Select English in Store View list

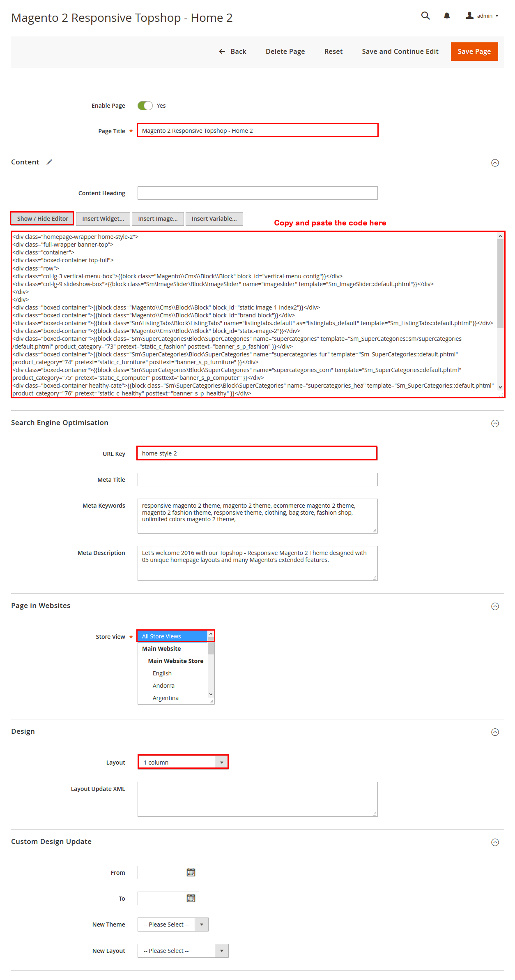tap(162, 673)
